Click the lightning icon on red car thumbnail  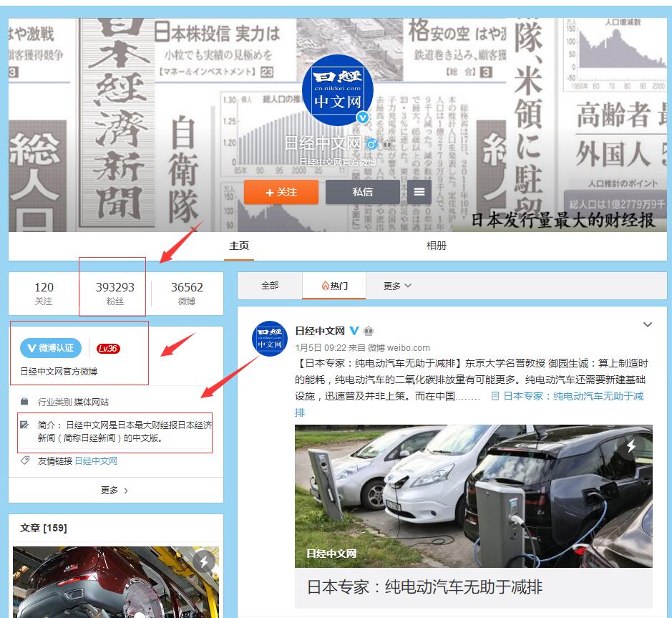204,561
